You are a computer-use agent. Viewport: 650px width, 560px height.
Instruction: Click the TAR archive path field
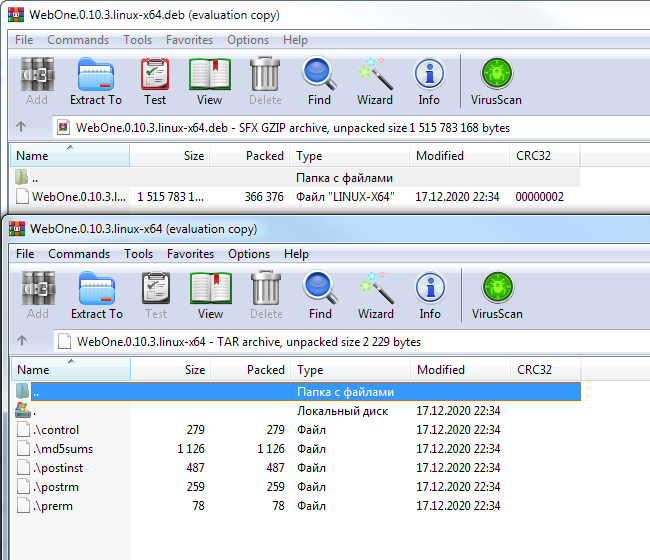[x=352, y=341]
